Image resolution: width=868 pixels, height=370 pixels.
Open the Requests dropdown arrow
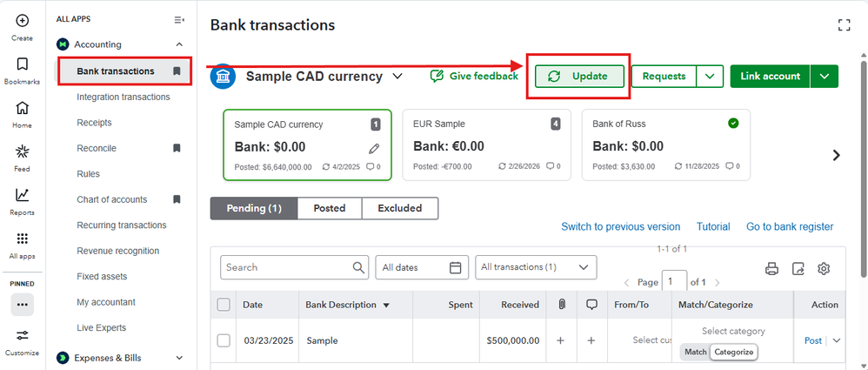click(711, 77)
